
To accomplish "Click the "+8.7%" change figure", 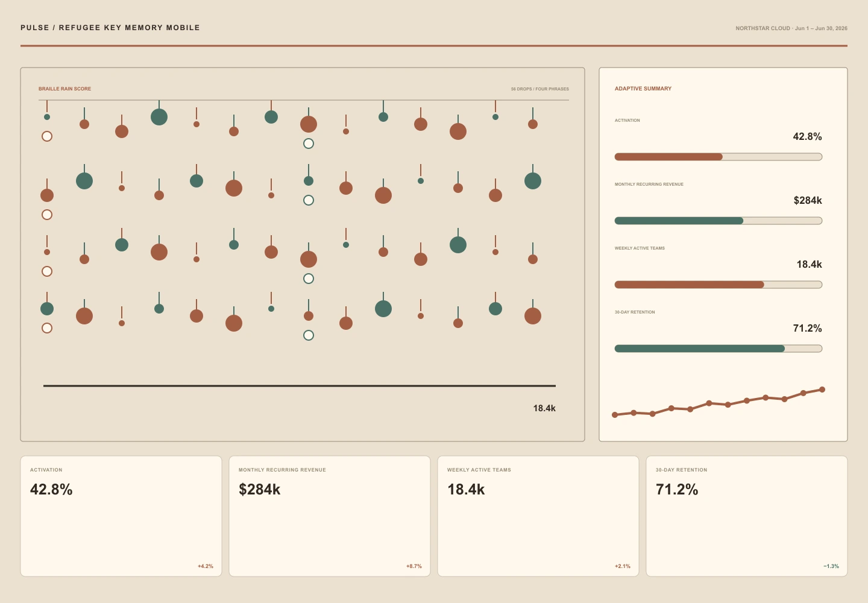I will [x=414, y=566].
